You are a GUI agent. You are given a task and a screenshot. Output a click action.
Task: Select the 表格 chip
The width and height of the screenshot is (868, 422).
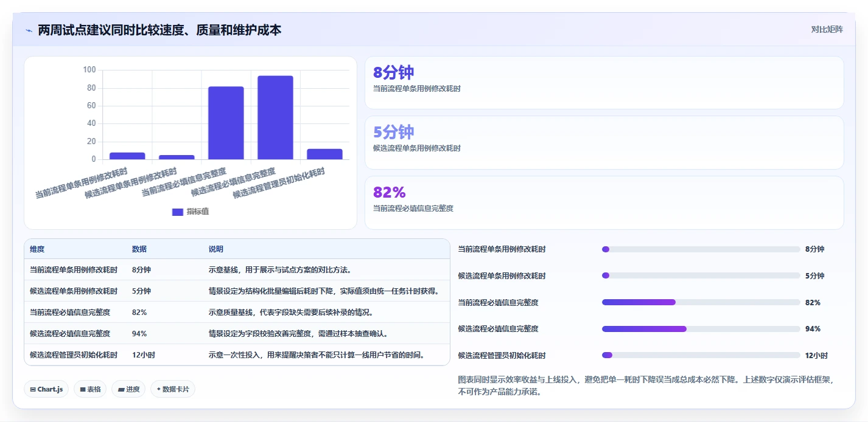tap(90, 389)
